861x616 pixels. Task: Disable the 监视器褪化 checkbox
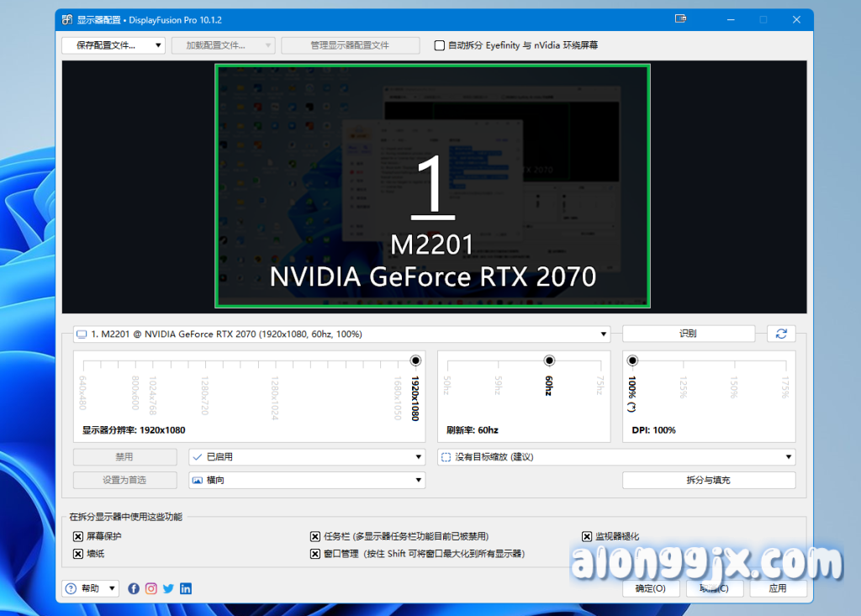coord(587,536)
